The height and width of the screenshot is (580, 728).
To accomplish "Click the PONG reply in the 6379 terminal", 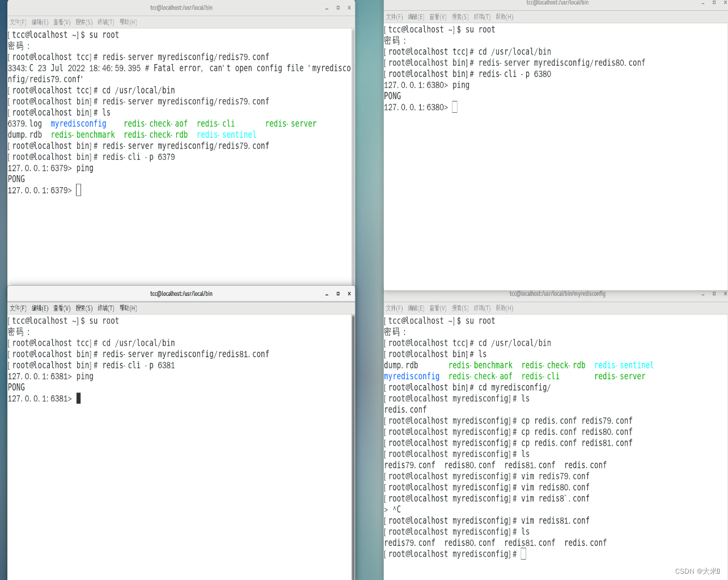I will coord(16,179).
